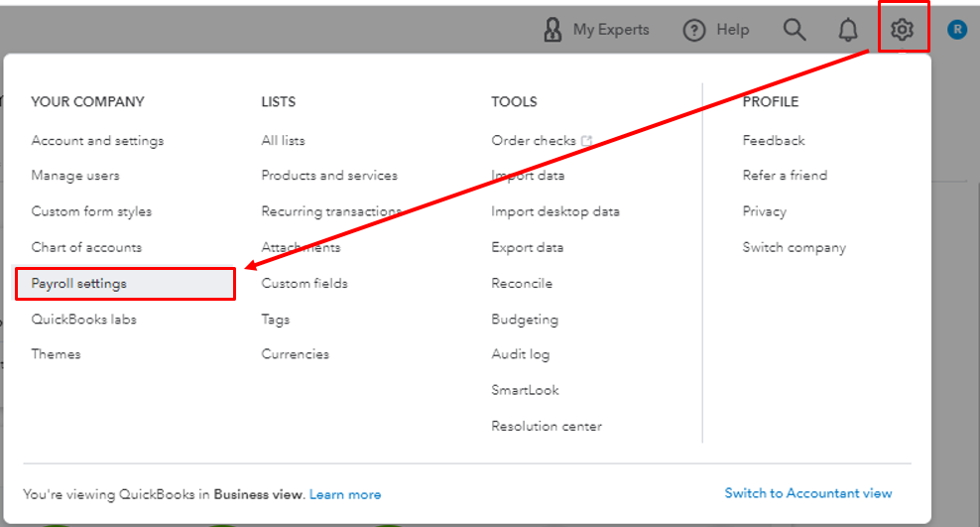Open the Audit log
Viewport: 980px width, 527px height.
520,354
